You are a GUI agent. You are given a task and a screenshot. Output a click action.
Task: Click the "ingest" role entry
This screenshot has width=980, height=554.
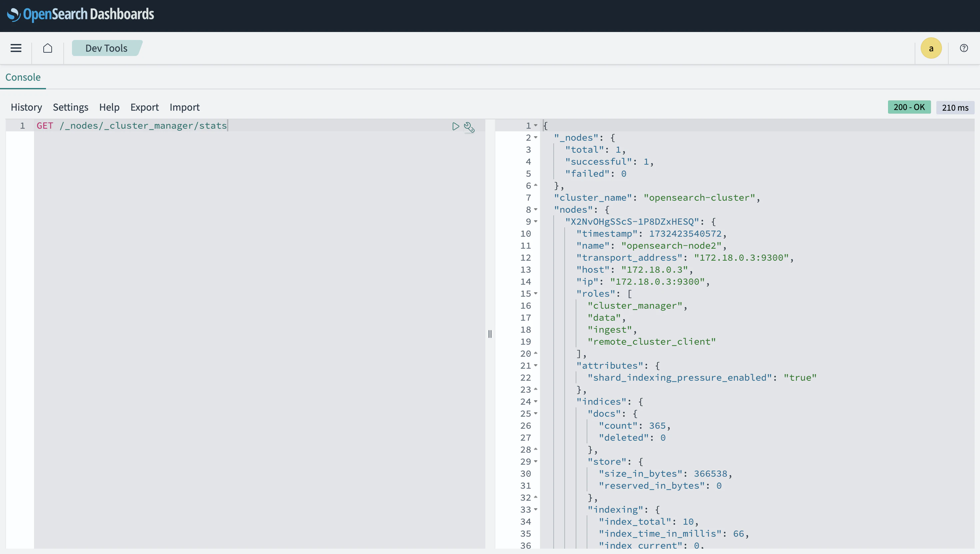(610, 330)
